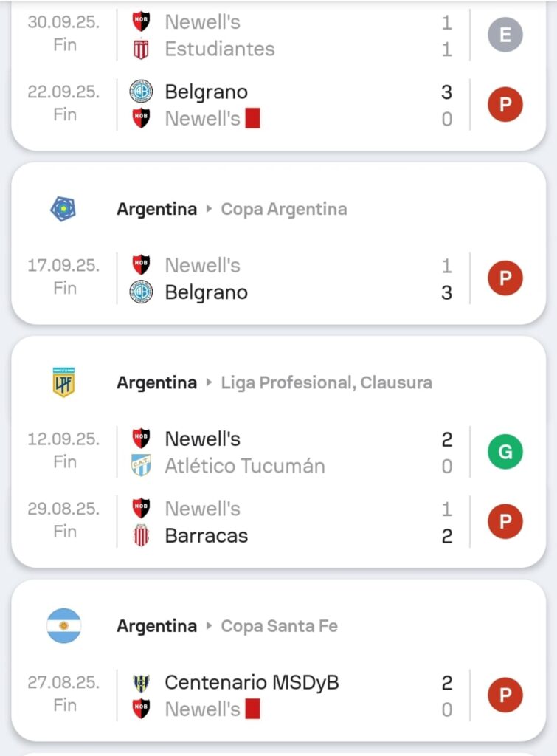Screen dimensions: 557x756
Task: Tap the Argentina flag icon
Action: point(64,625)
